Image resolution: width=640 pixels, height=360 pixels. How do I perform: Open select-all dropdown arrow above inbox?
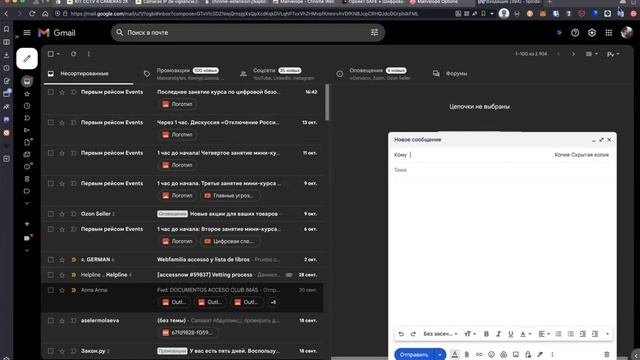(x=58, y=54)
